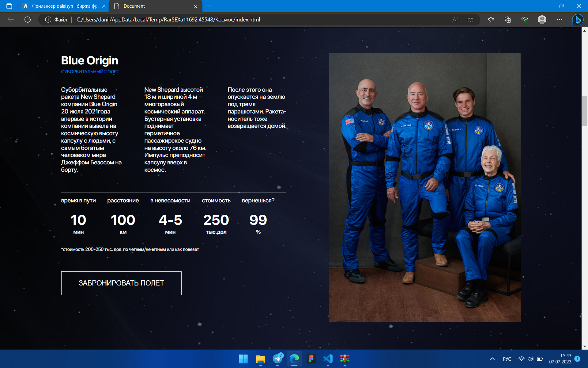Add this page to favorites star
This screenshot has width=588, height=368.
(470, 20)
